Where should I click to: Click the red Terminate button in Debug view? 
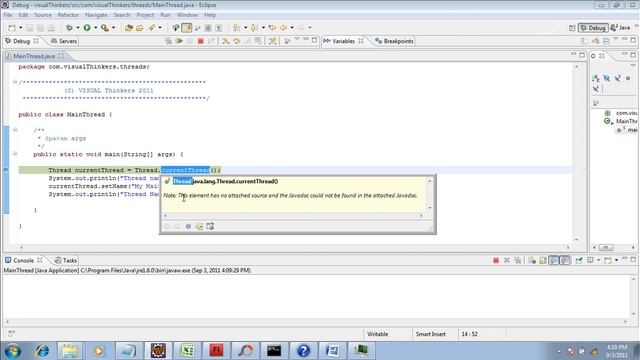click(x=200, y=41)
